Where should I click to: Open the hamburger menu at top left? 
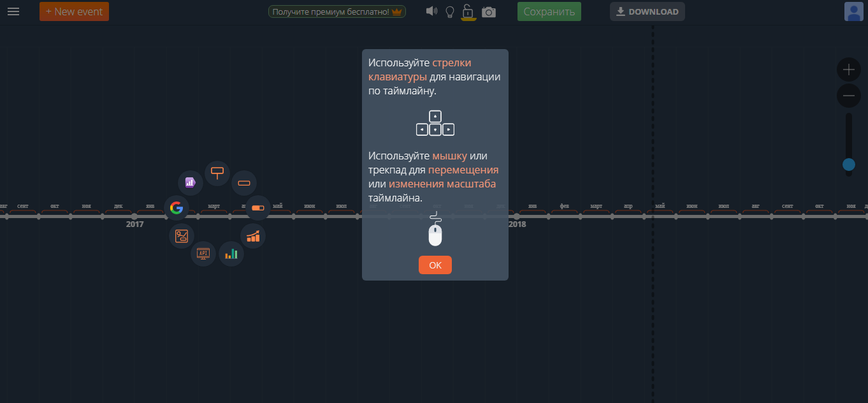13,11
